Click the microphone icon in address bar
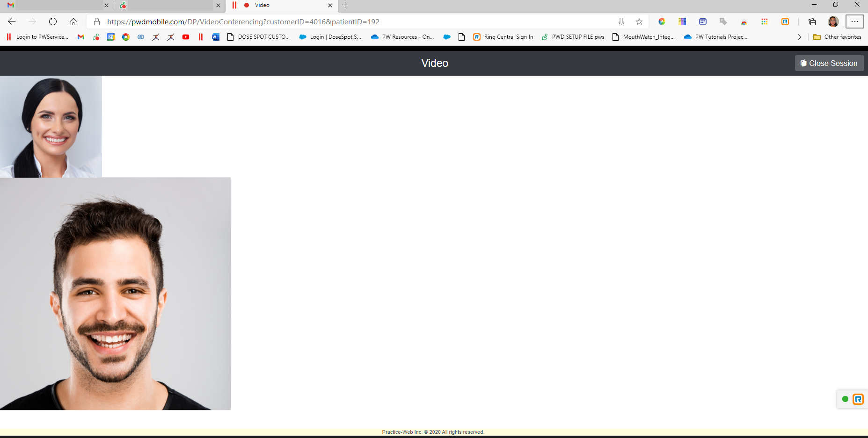The width and height of the screenshot is (868, 438). tap(621, 22)
